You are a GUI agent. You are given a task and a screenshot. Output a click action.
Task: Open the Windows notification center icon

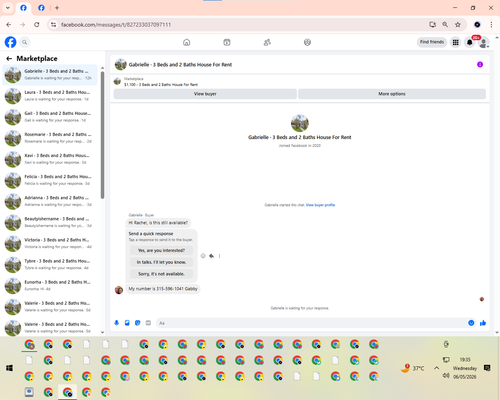[487, 368]
